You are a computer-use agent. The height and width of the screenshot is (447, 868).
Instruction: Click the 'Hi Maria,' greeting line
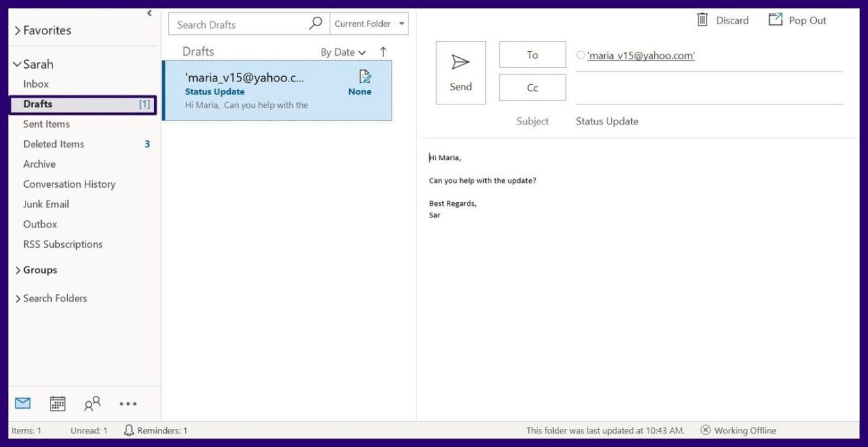pyautogui.click(x=445, y=158)
